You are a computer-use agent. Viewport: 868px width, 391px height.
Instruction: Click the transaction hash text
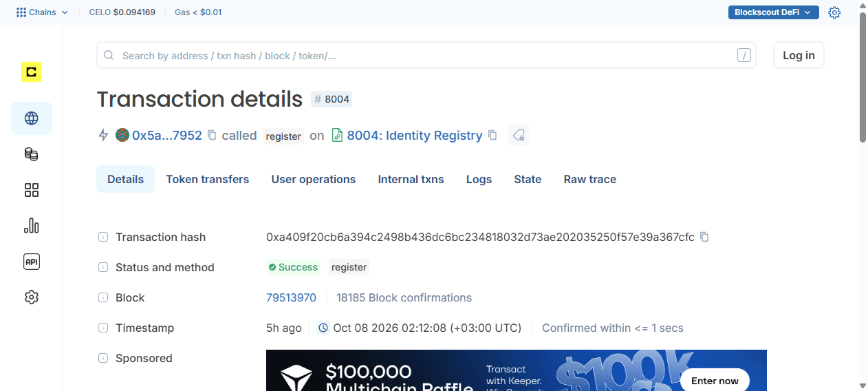pyautogui.click(x=480, y=237)
